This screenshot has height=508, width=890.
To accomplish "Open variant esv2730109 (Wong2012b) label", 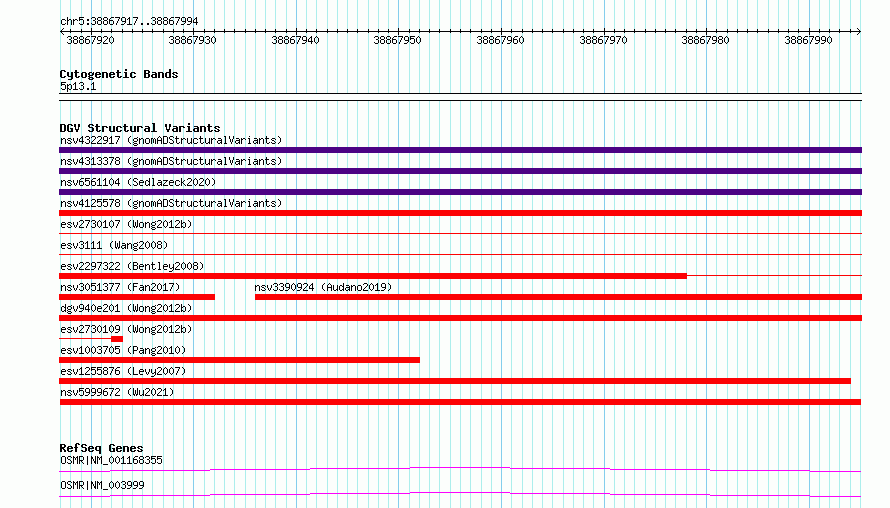I will (x=126, y=329).
